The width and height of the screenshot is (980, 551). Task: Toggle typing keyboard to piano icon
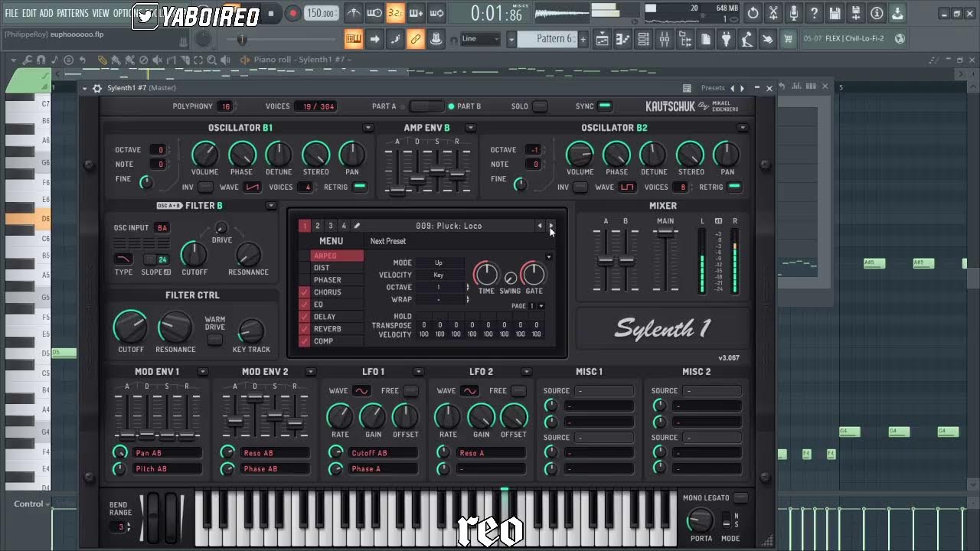pos(354,39)
